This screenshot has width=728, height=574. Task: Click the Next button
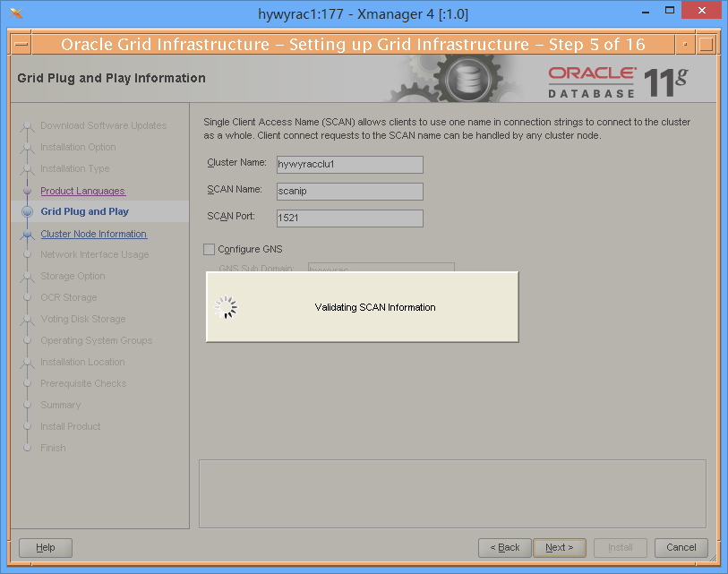[560, 548]
